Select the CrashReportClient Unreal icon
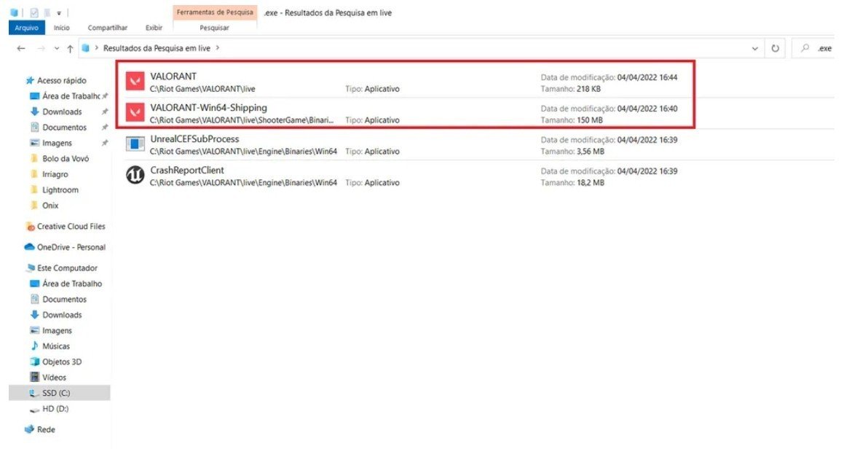 pos(135,175)
